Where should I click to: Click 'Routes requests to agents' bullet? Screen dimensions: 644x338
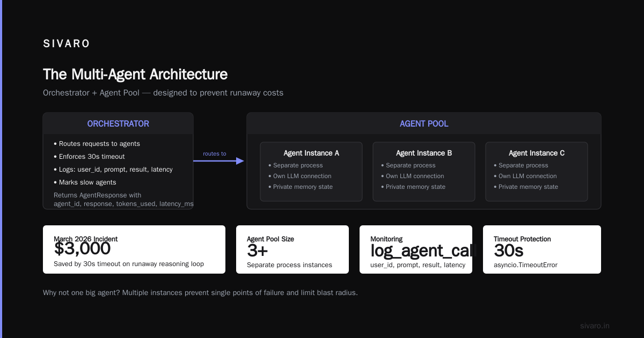click(97, 144)
